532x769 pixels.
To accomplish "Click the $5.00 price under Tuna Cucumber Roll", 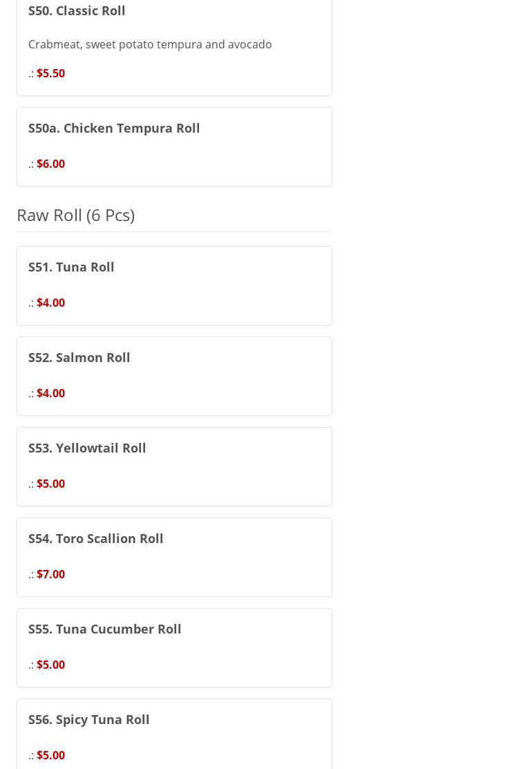I will (50, 665).
